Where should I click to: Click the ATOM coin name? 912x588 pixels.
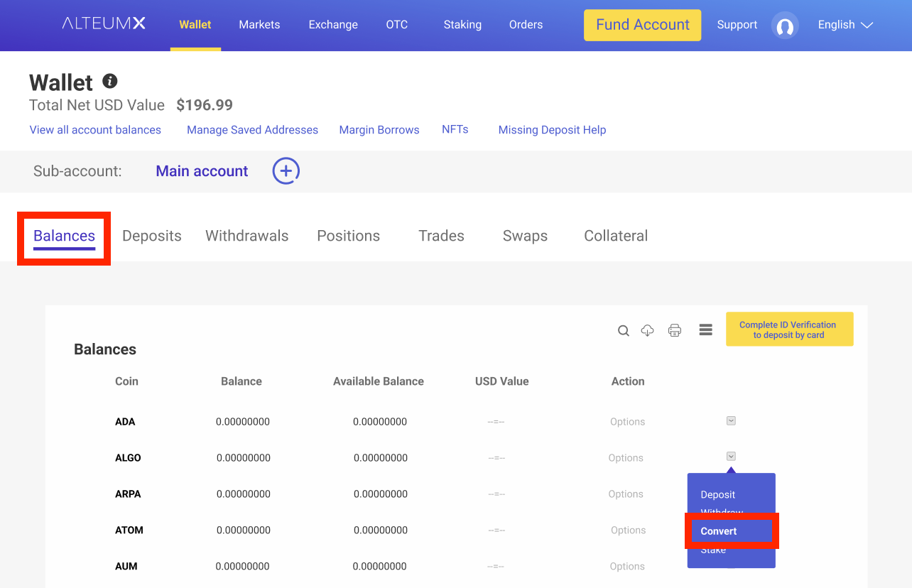(129, 530)
